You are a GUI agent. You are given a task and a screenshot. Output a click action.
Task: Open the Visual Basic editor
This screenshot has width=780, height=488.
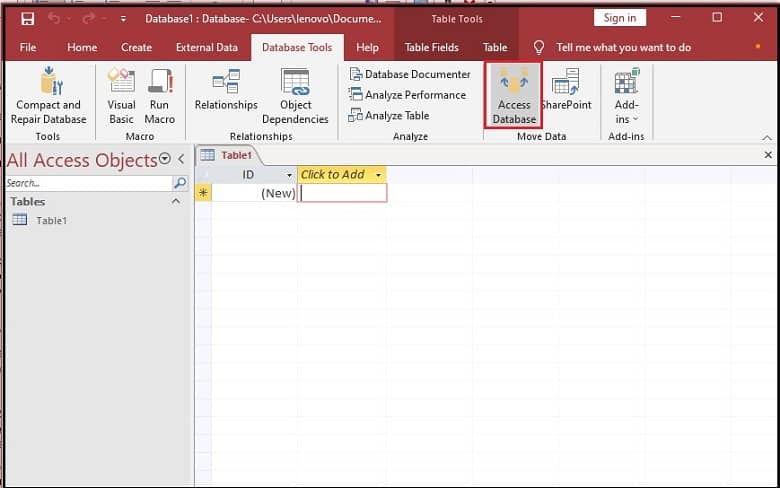click(121, 96)
